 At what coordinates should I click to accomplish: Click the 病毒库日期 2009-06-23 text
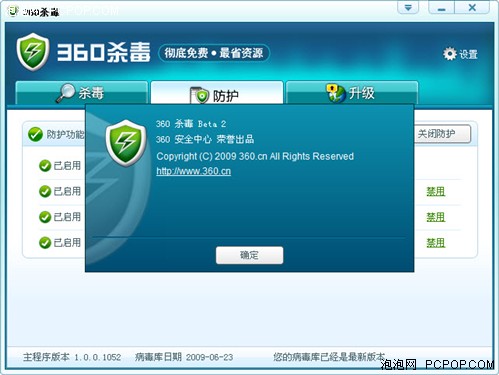coord(184,357)
